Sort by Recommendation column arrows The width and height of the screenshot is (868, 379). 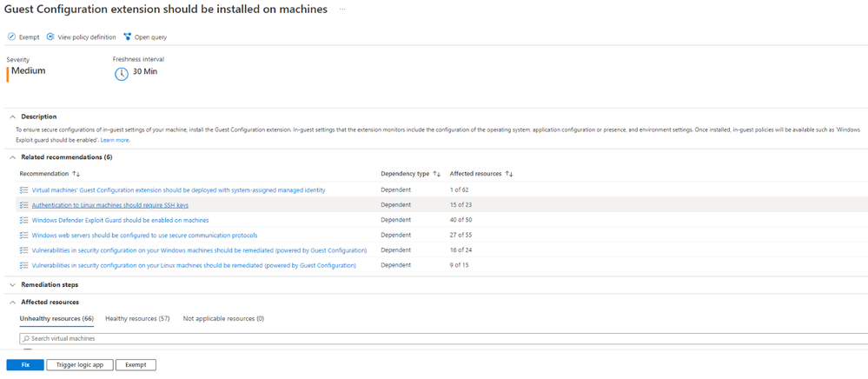coord(76,174)
